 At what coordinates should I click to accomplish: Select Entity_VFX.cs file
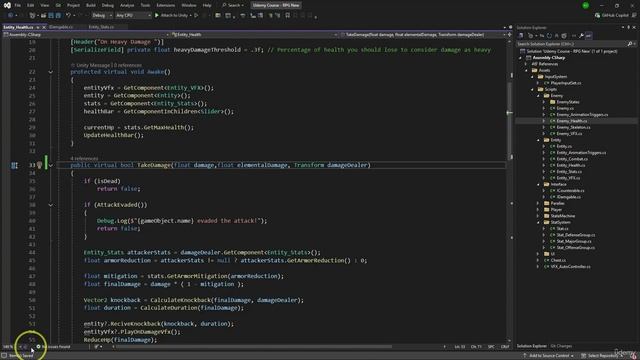[568, 178]
